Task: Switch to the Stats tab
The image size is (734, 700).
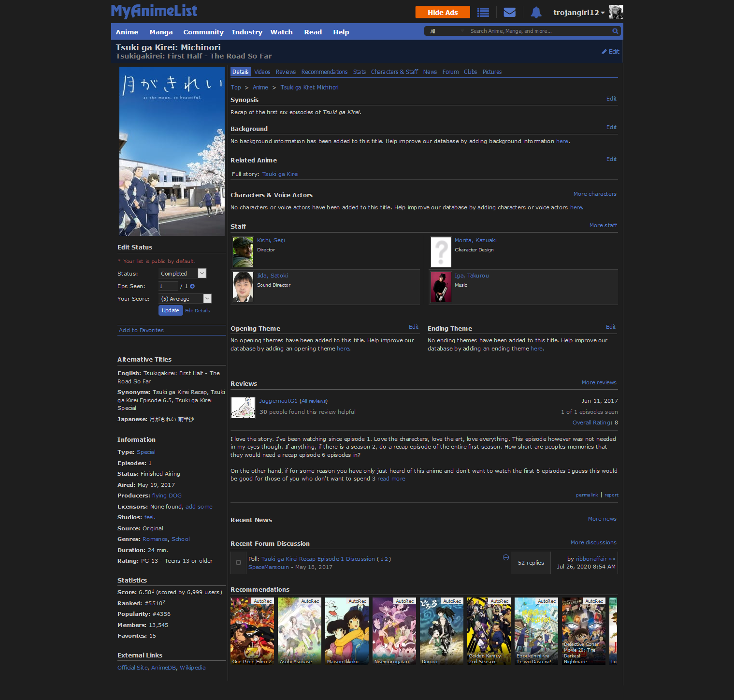Action: pos(360,72)
